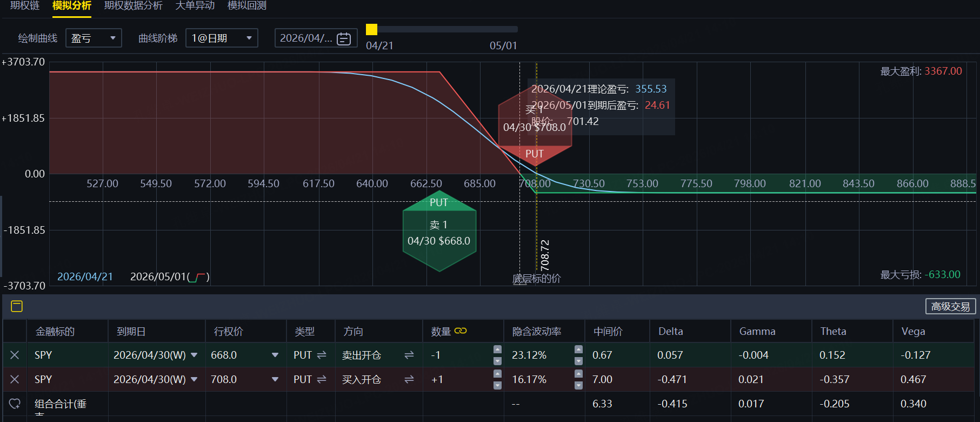This screenshot has height=422, width=980.
Task: Increase quantity of the 708.0 leg
Action: (498, 374)
